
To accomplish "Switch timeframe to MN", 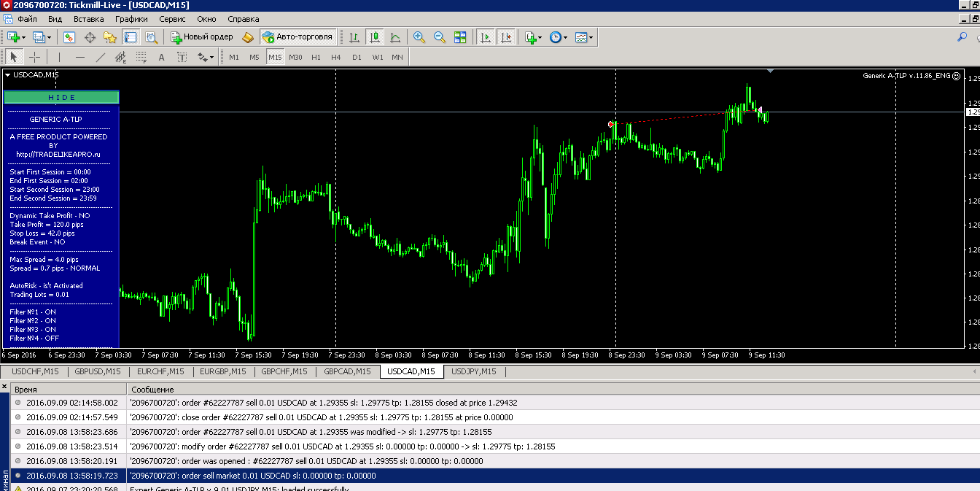I will [397, 57].
